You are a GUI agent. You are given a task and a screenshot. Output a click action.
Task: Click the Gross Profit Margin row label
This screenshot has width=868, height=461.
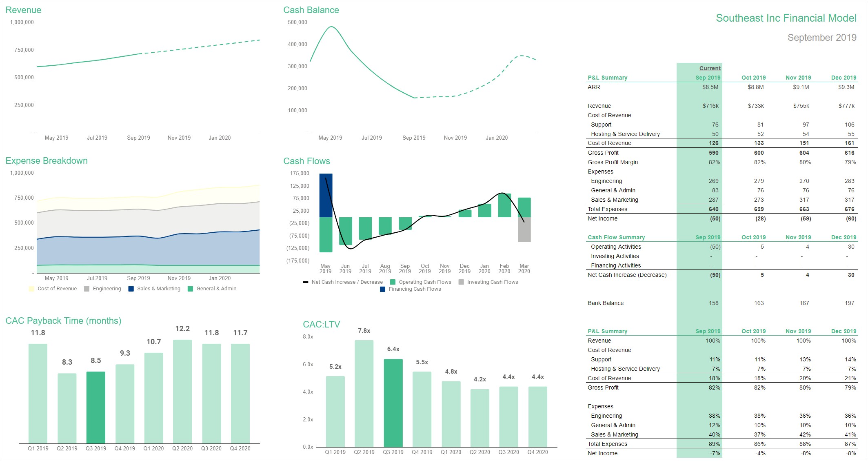613,162
